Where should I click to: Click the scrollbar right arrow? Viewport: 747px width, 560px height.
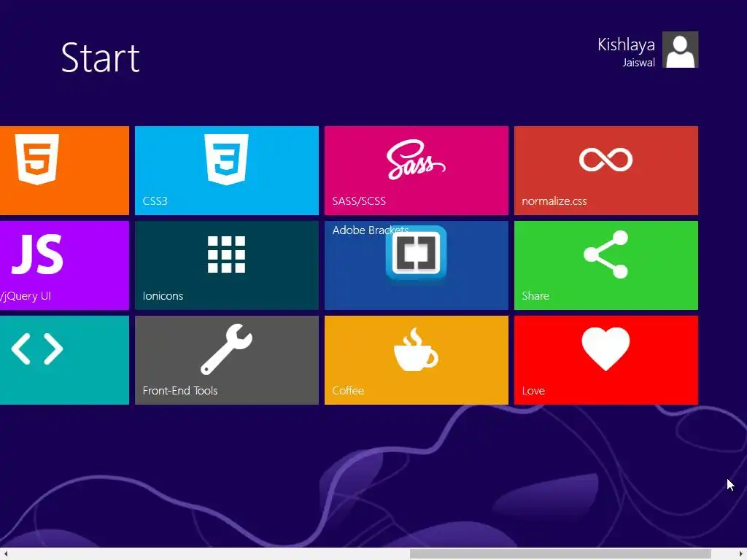tap(741, 554)
